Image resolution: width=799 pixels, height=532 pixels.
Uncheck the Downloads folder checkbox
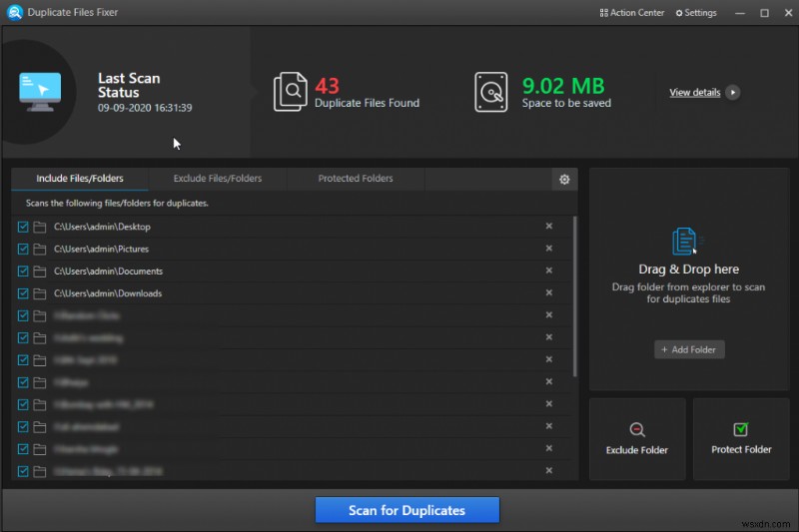pyautogui.click(x=23, y=293)
